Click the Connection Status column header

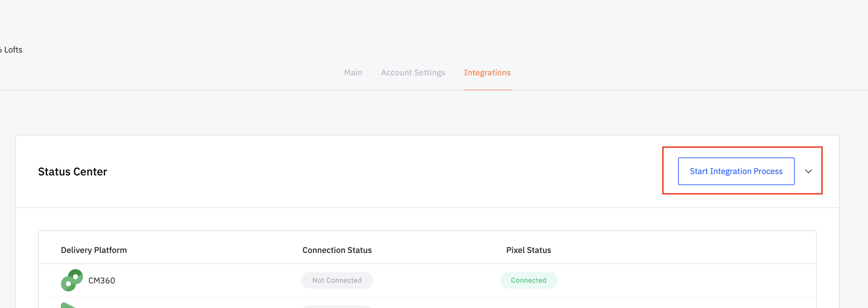(x=337, y=250)
